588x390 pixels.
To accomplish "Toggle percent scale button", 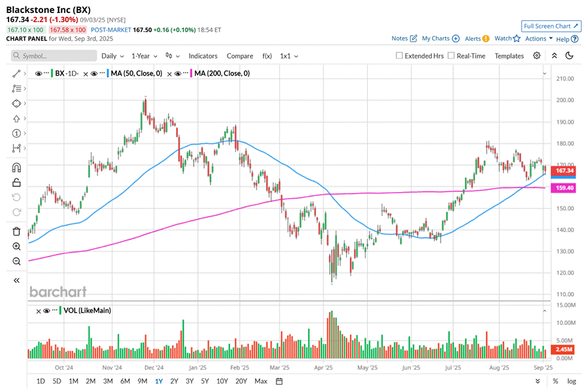I will [555, 381].
